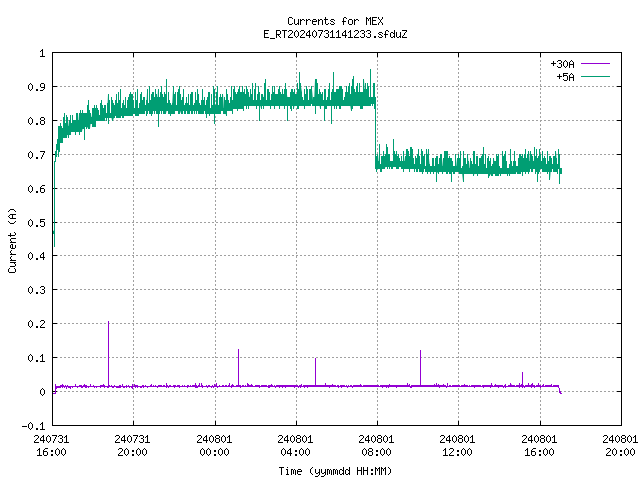Click the '+30A' legend label
This screenshot has width=640, height=480.
(562, 64)
